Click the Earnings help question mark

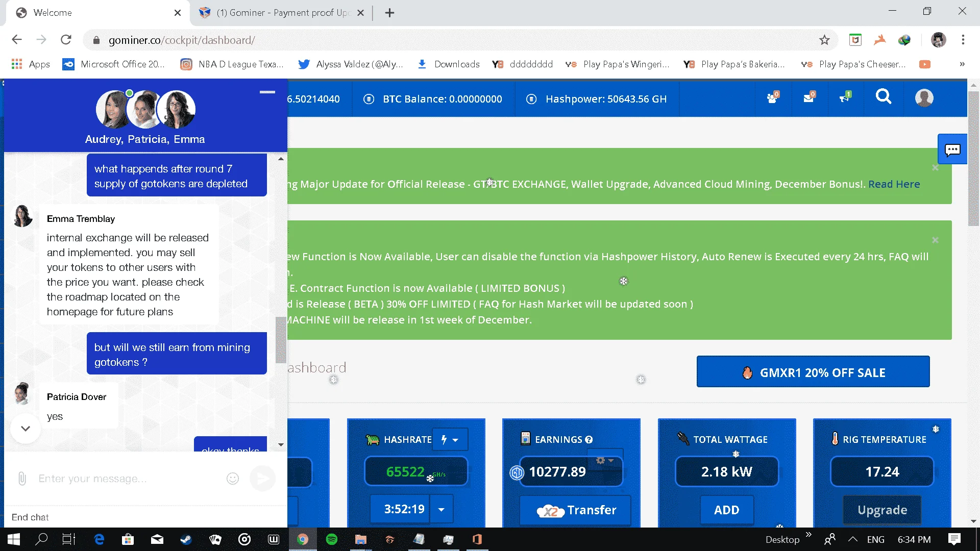(x=589, y=440)
